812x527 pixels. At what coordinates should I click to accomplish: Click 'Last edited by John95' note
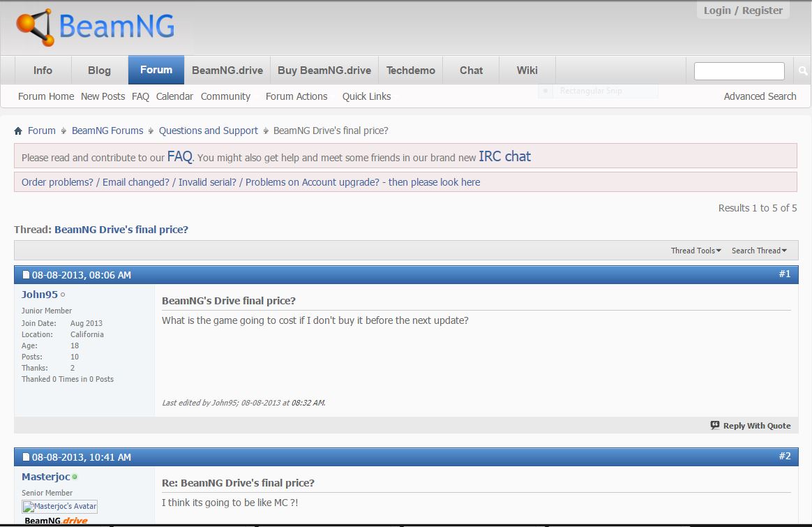pyautogui.click(x=243, y=403)
